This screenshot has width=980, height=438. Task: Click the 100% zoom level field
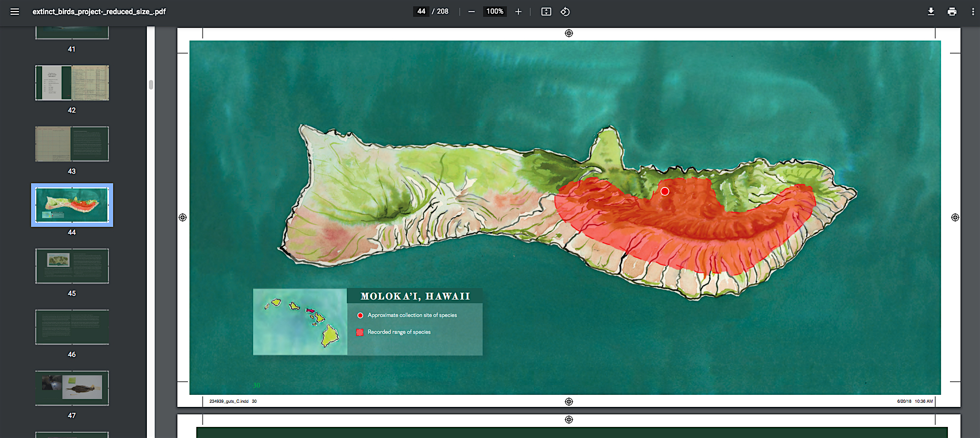495,12
